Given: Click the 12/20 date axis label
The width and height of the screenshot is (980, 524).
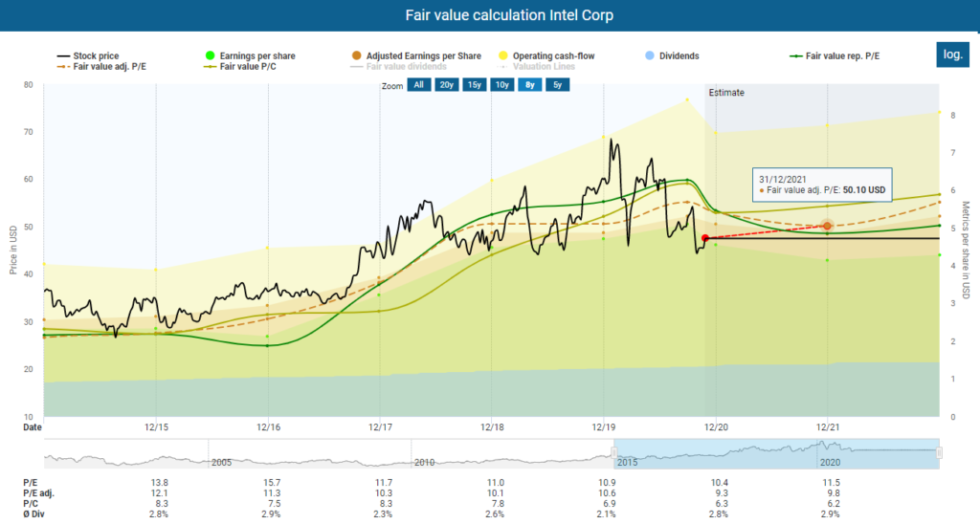Looking at the screenshot, I should coord(716,427).
